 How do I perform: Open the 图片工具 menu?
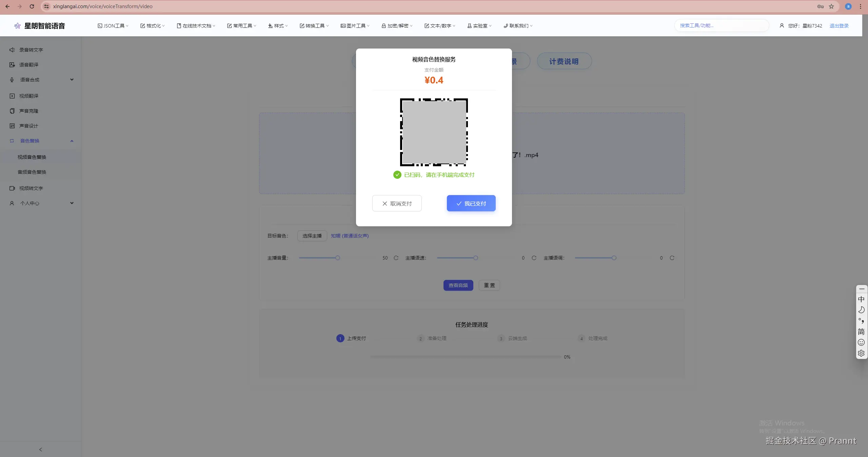[x=355, y=26]
